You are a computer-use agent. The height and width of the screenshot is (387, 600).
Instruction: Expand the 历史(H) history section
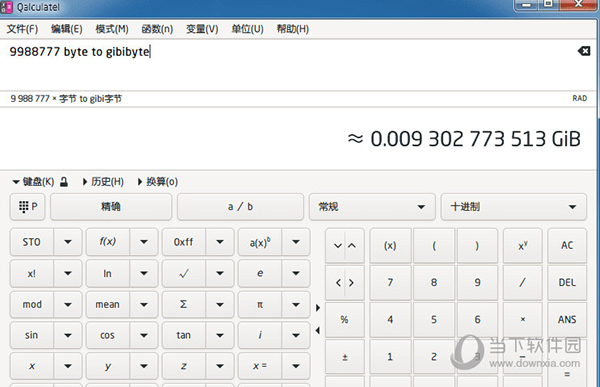click(103, 182)
